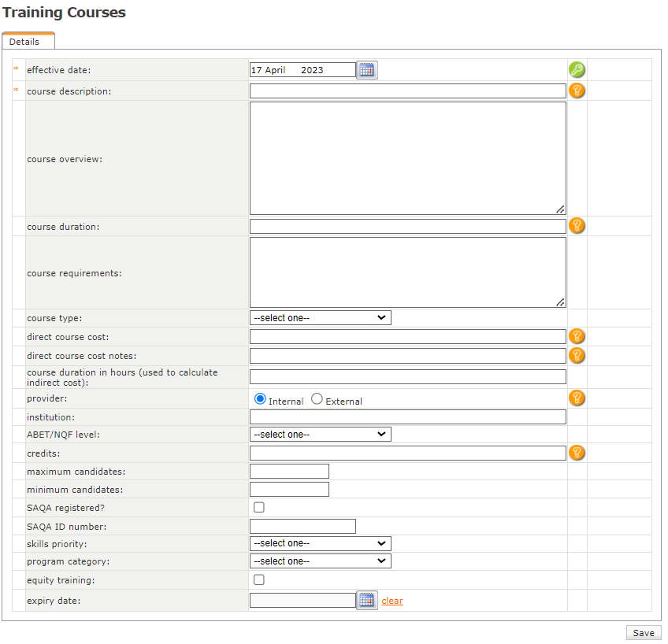Select the External provider radio button
Image resolution: width=668 pixels, height=644 pixels.
(x=317, y=399)
